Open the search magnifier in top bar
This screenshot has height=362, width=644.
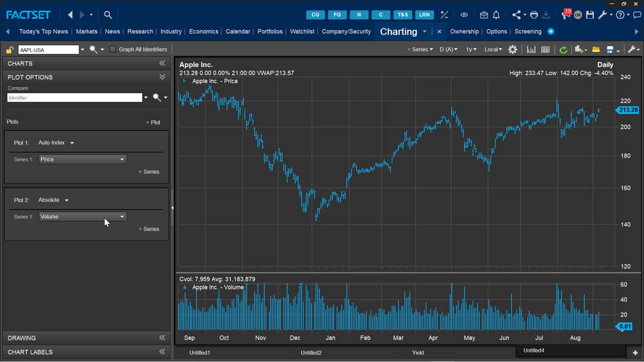(x=108, y=15)
